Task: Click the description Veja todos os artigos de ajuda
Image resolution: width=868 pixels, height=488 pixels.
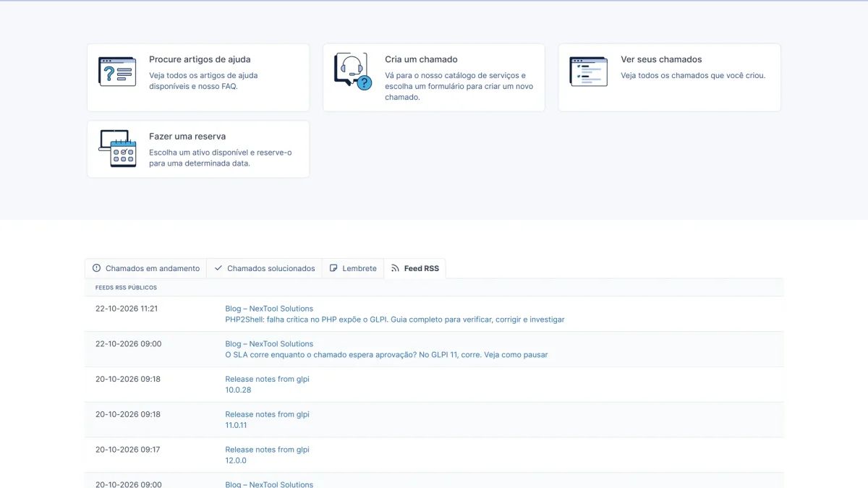Action: (203, 81)
